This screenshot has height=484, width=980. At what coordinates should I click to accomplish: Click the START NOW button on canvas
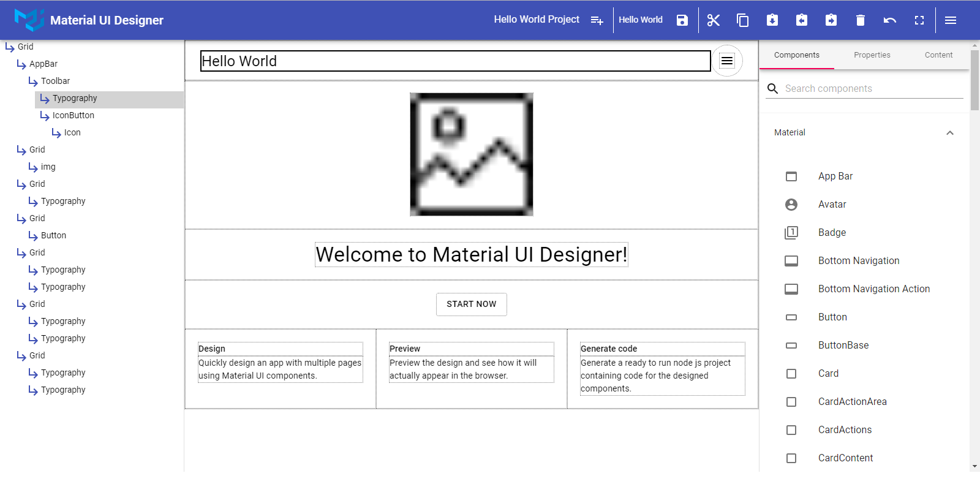pyautogui.click(x=472, y=304)
